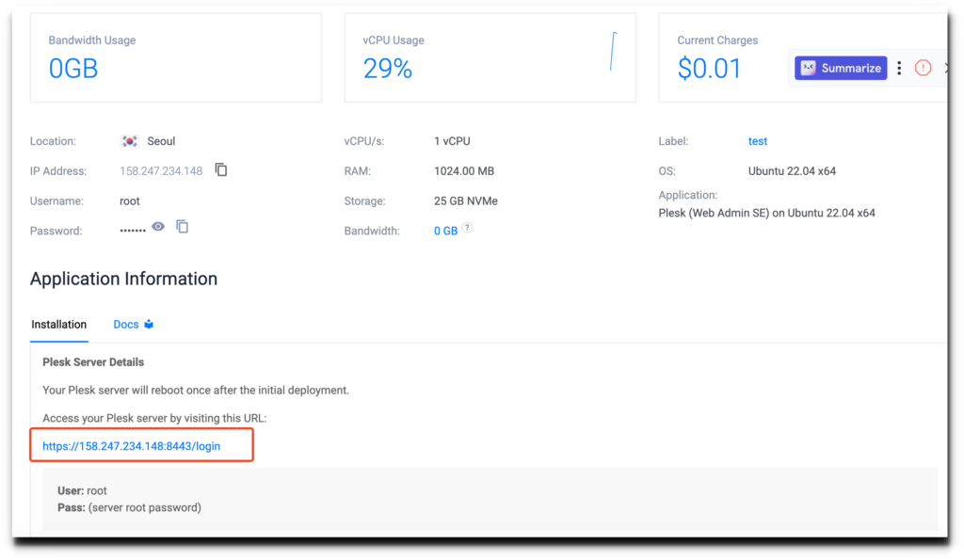
Task: Click the Plesk Server Details heading
Action: click(93, 362)
